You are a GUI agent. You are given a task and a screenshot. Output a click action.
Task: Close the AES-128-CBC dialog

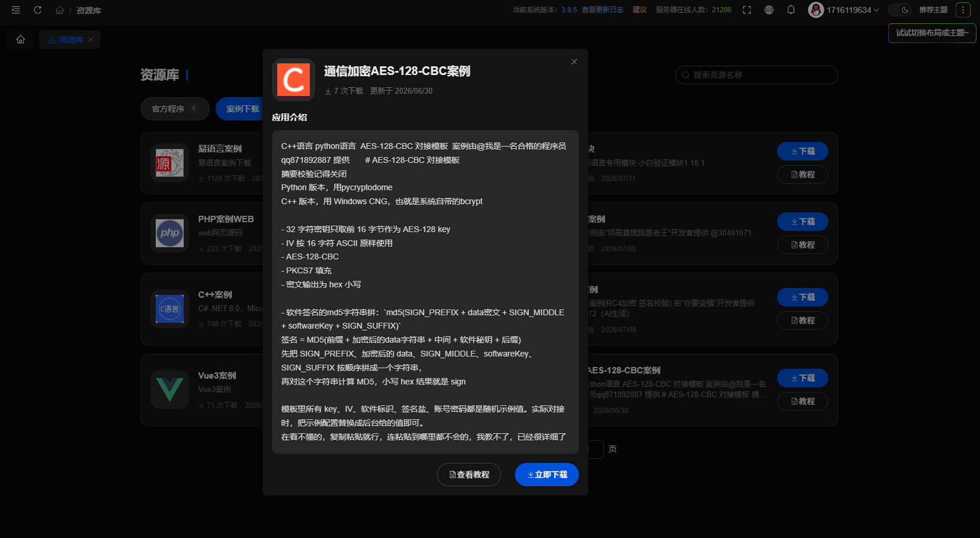point(574,62)
